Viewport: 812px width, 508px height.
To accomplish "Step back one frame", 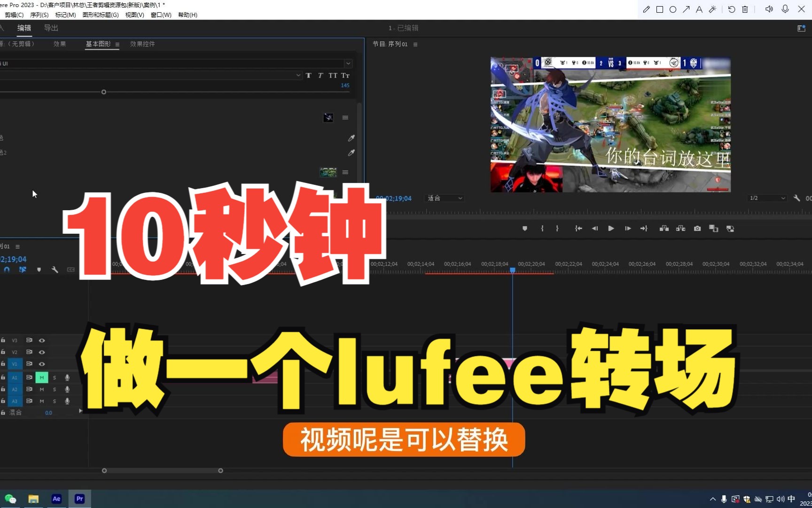I will click(x=594, y=229).
